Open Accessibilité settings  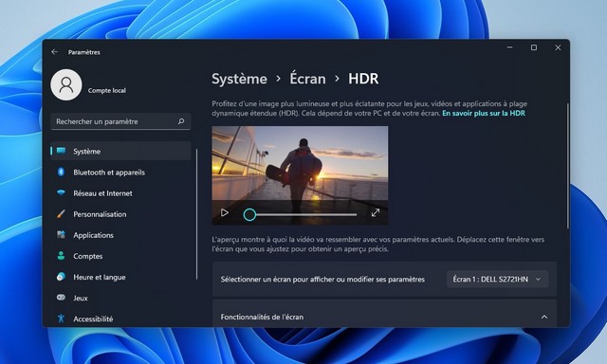[x=120, y=318]
